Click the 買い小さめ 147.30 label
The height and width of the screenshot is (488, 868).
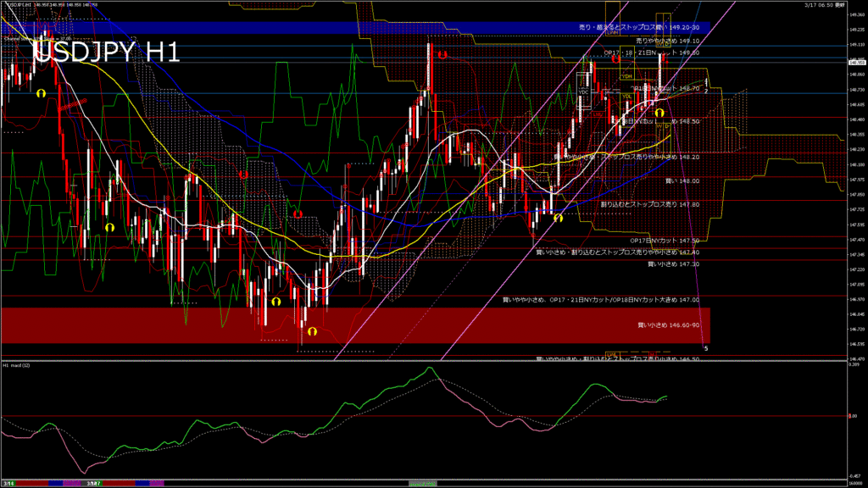pos(673,264)
